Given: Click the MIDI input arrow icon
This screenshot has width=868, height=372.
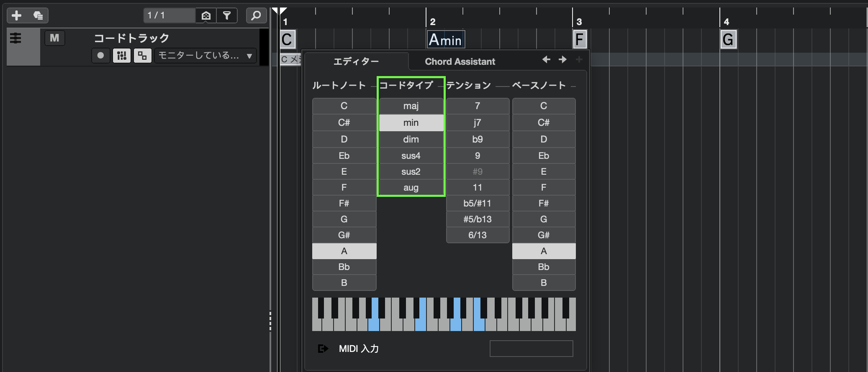Looking at the screenshot, I should tap(323, 349).
